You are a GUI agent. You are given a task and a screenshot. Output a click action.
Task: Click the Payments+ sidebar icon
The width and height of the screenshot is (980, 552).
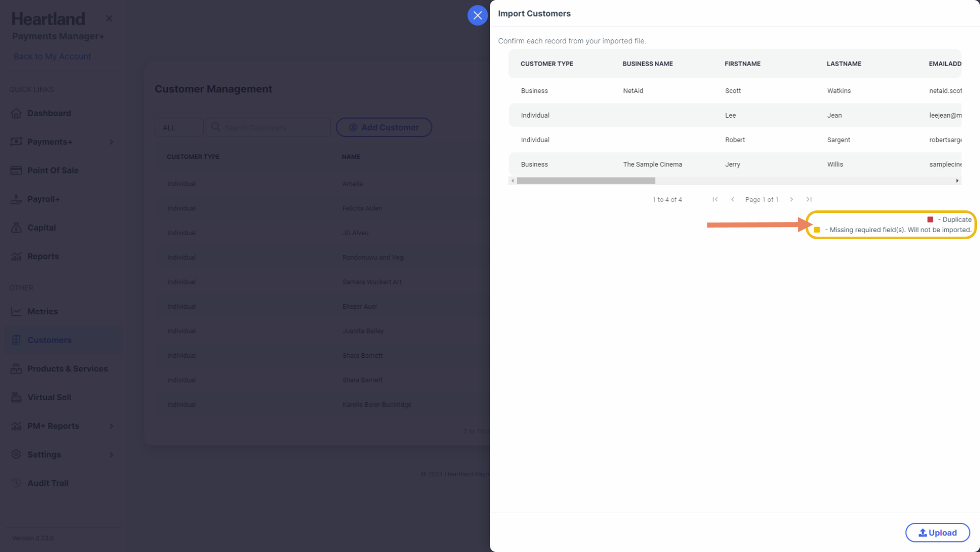[16, 142]
